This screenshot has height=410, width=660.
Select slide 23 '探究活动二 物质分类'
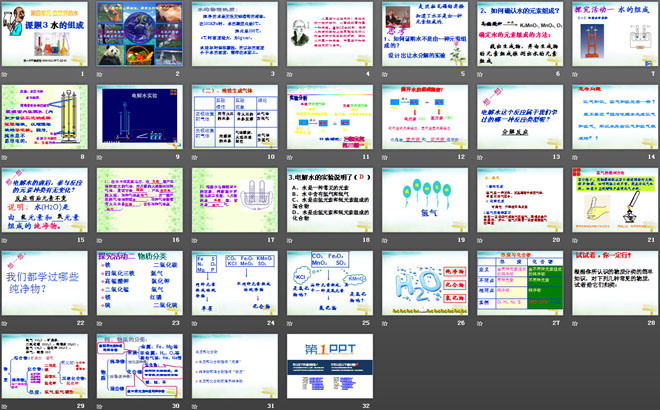140,283
